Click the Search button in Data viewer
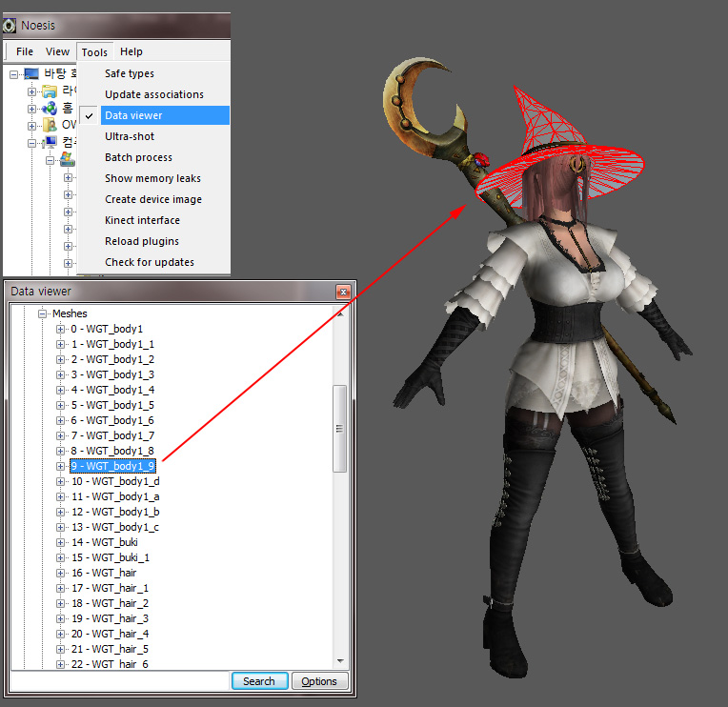This screenshot has width=728, height=707. point(259,681)
